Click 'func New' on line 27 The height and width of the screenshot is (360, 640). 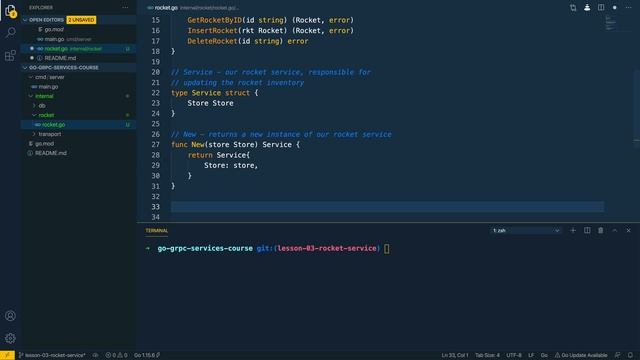click(187, 145)
